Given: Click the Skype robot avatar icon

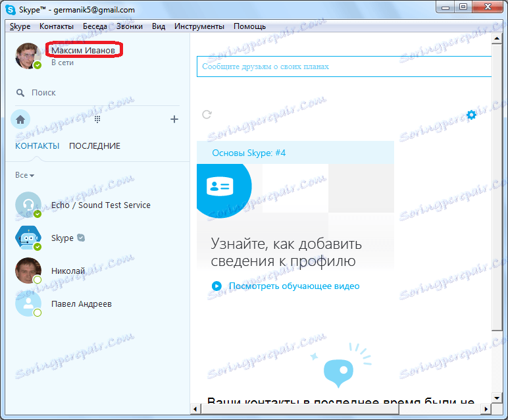Looking at the screenshot, I should coord(28,238).
